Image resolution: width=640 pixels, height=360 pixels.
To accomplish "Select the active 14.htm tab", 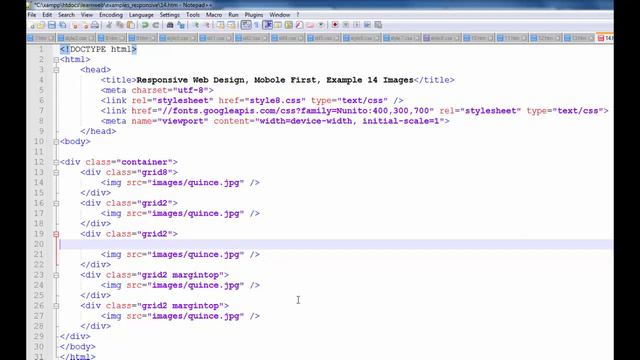I will pos(606,38).
